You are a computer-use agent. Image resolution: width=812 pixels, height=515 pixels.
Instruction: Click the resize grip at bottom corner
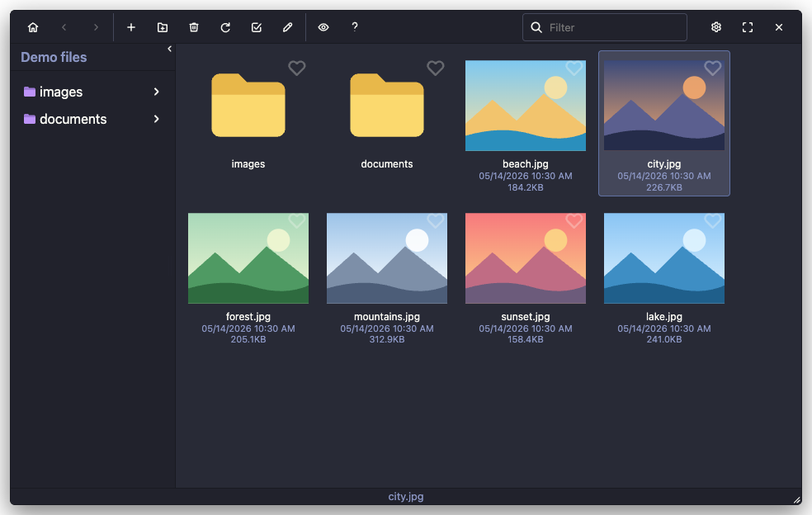(x=797, y=500)
